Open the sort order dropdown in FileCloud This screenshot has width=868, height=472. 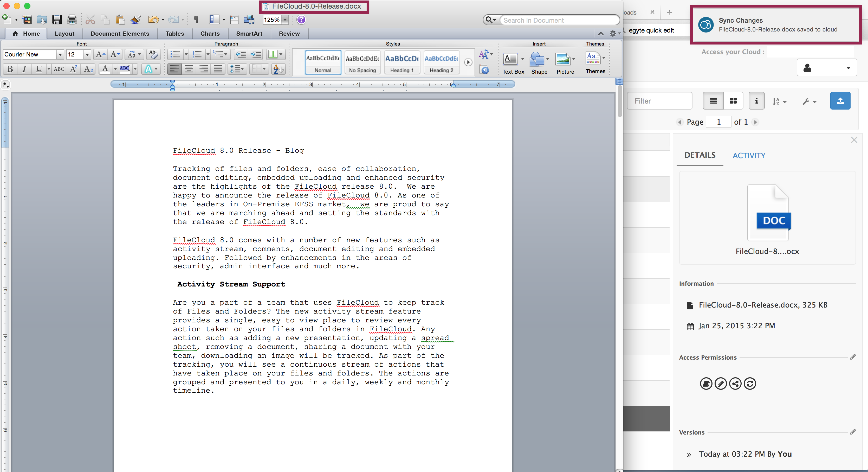click(x=779, y=101)
